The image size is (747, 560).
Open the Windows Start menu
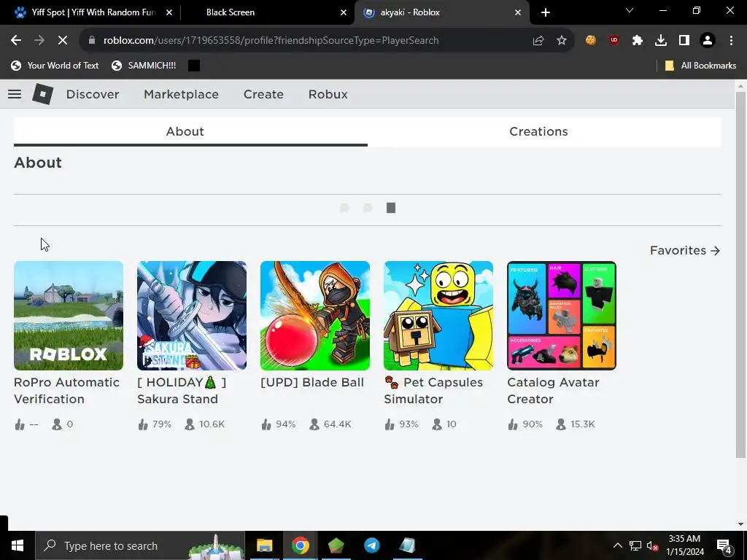(x=18, y=545)
